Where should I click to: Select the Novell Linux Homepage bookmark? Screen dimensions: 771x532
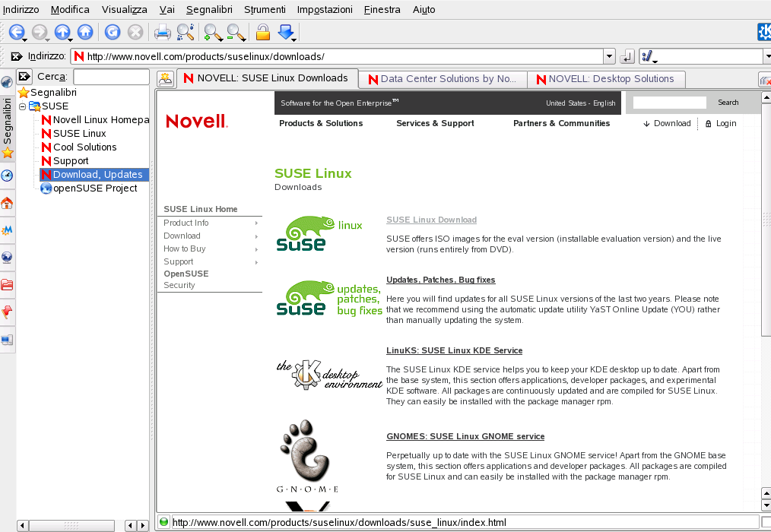tap(95, 120)
